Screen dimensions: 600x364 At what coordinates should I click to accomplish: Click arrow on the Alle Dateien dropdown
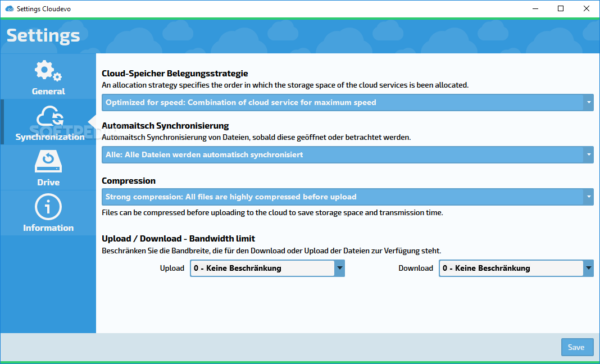click(x=589, y=154)
